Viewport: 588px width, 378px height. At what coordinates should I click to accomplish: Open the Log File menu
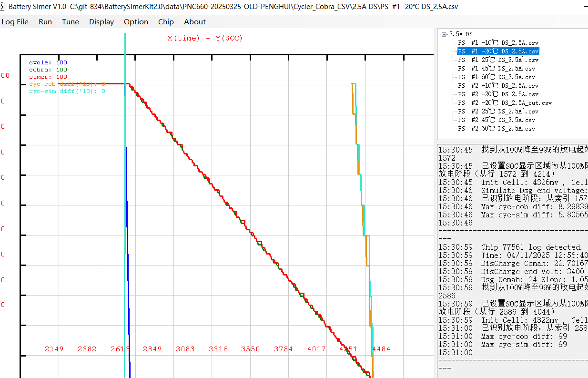point(15,21)
